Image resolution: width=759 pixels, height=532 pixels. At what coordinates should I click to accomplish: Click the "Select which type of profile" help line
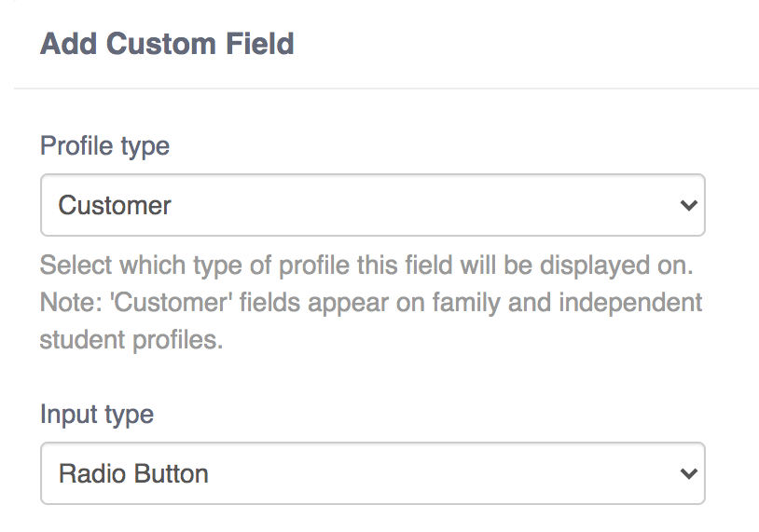coord(366,266)
